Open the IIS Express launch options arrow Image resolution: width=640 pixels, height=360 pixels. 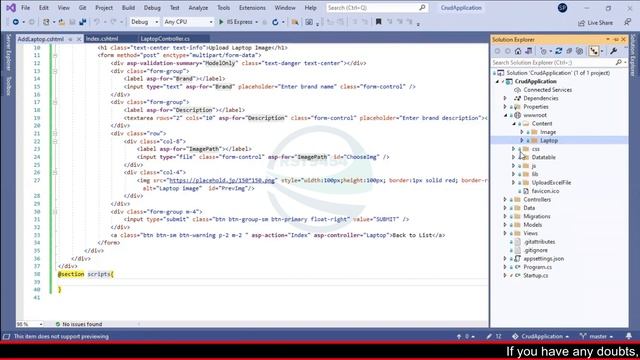[x=256, y=22]
